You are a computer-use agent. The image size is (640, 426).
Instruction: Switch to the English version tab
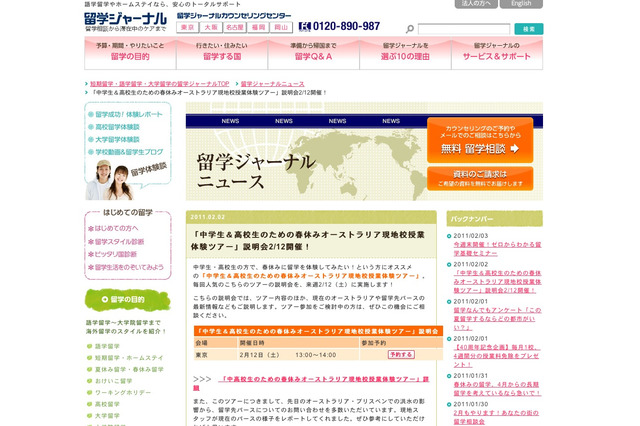[x=521, y=4]
